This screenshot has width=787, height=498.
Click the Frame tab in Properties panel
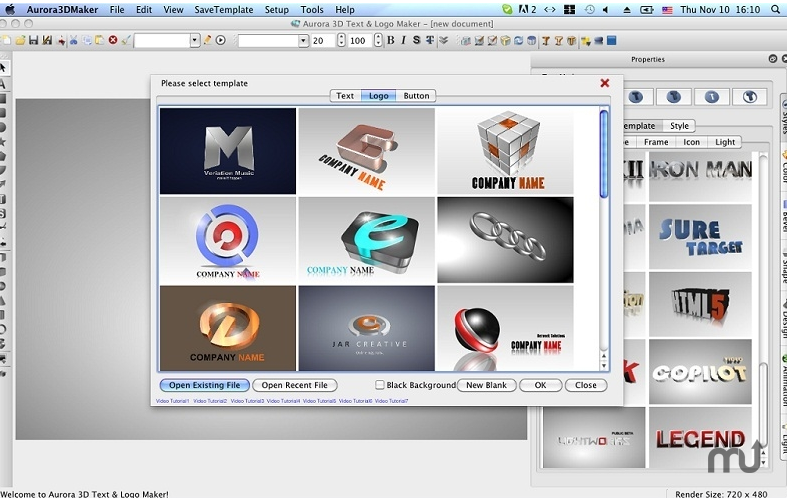click(656, 142)
